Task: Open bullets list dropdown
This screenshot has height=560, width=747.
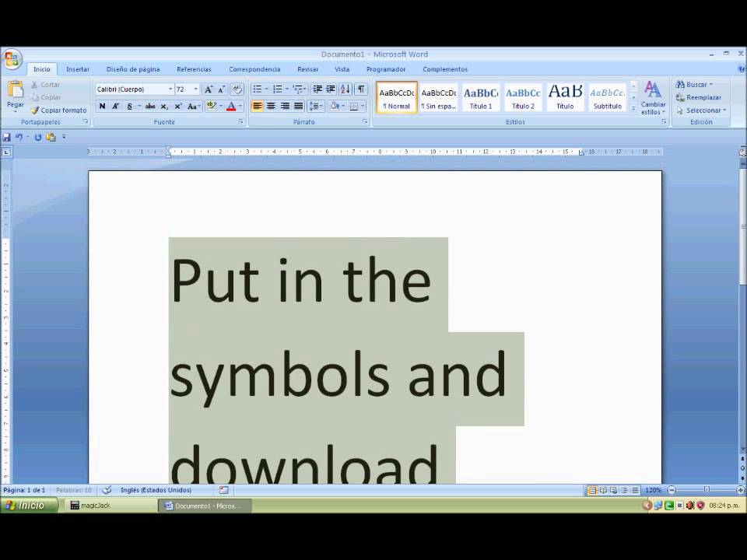Action: [x=266, y=89]
